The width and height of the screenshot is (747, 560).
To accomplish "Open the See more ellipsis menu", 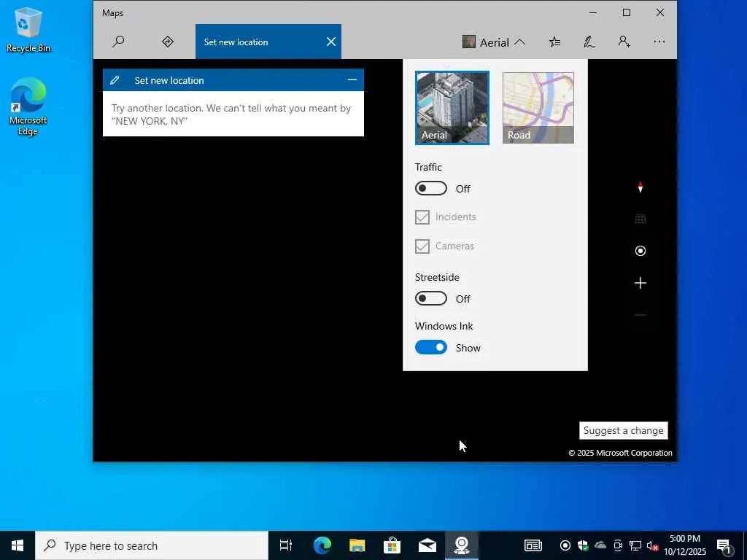I will tap(659, 42).
